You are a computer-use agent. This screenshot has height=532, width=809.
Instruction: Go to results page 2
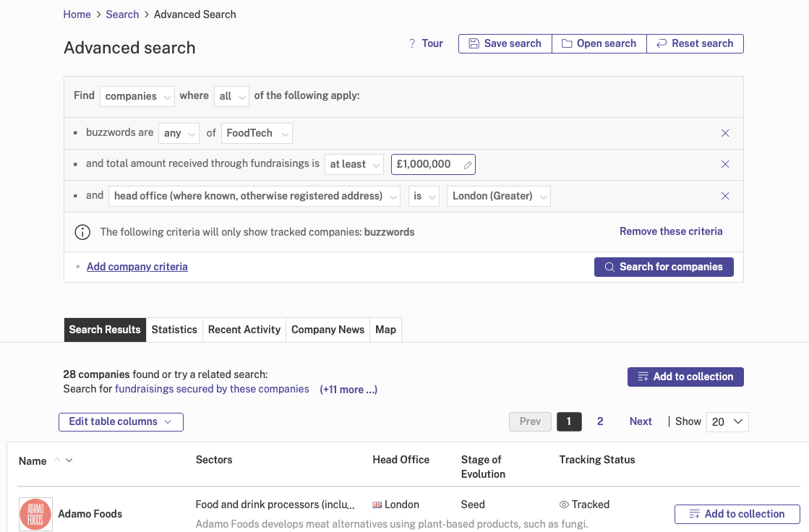point(600,421)
